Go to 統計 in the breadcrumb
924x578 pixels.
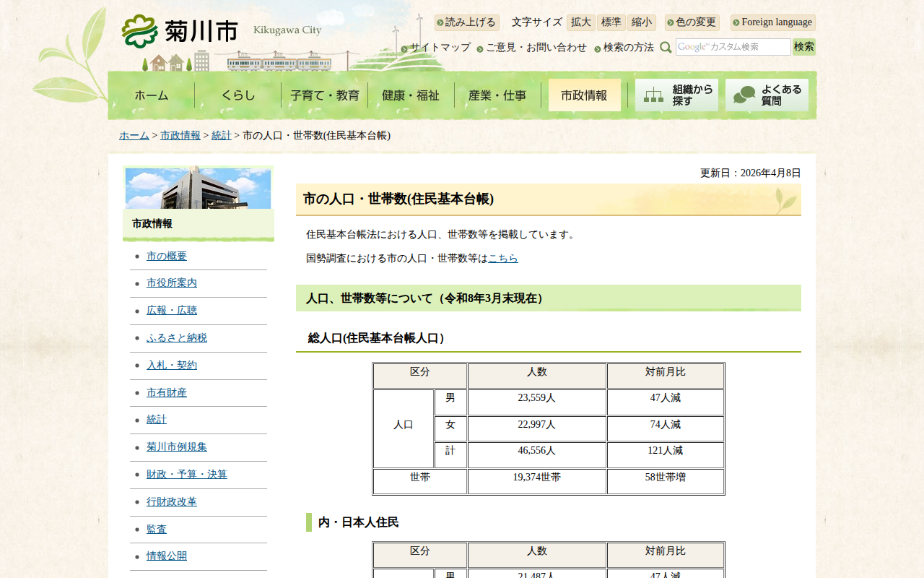221,136
